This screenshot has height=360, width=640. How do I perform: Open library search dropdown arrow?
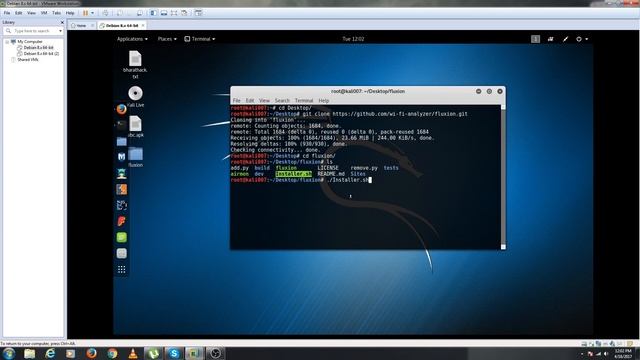(x=60, y=31)
